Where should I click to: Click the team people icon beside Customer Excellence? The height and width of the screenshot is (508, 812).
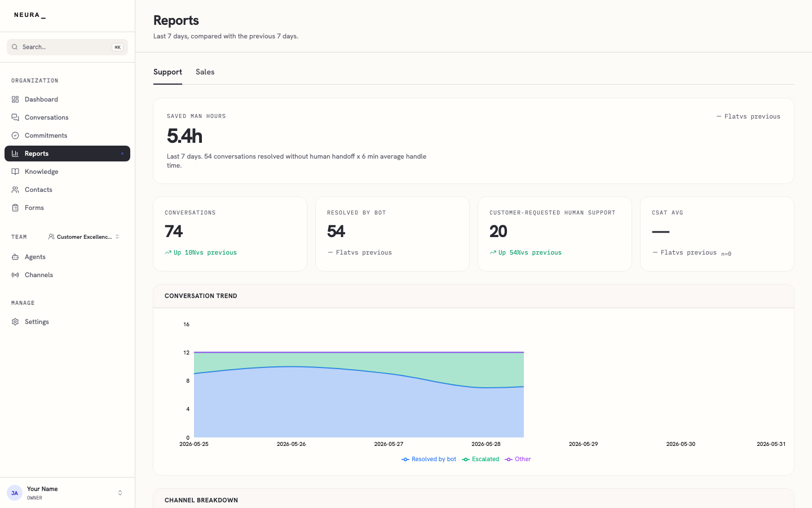51,237
